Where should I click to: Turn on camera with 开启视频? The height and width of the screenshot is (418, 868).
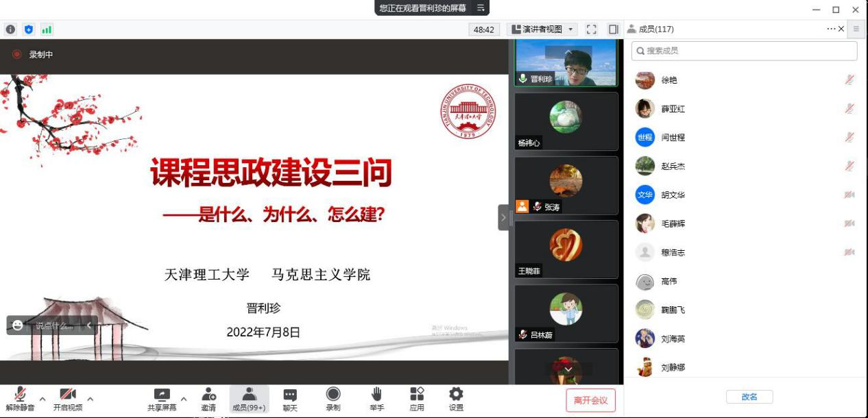(67, 395)
